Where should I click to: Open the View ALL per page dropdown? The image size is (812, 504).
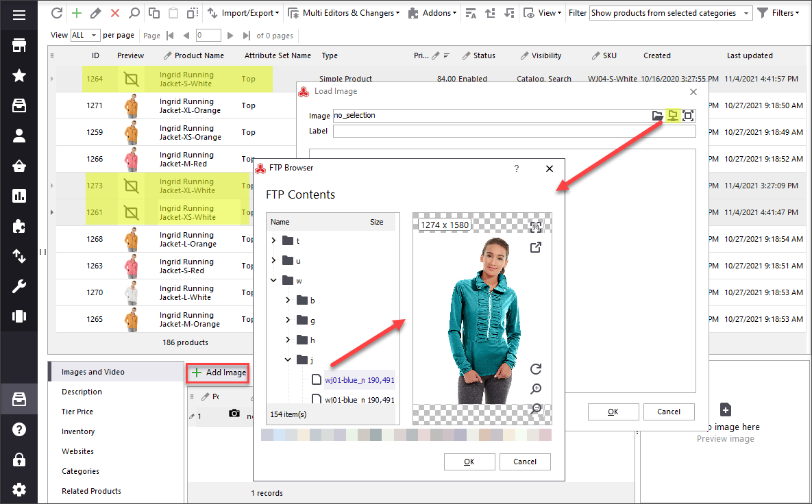click(84, 35)
